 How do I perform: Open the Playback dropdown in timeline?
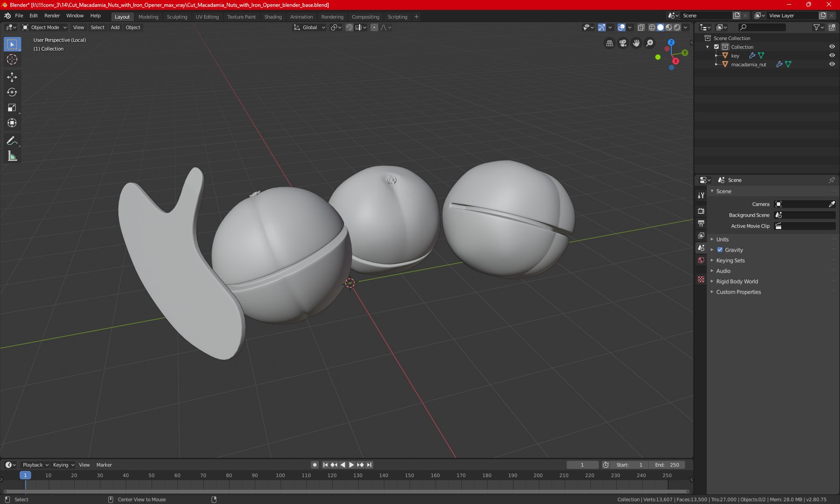pyautogui.click(x=35, y=465)
